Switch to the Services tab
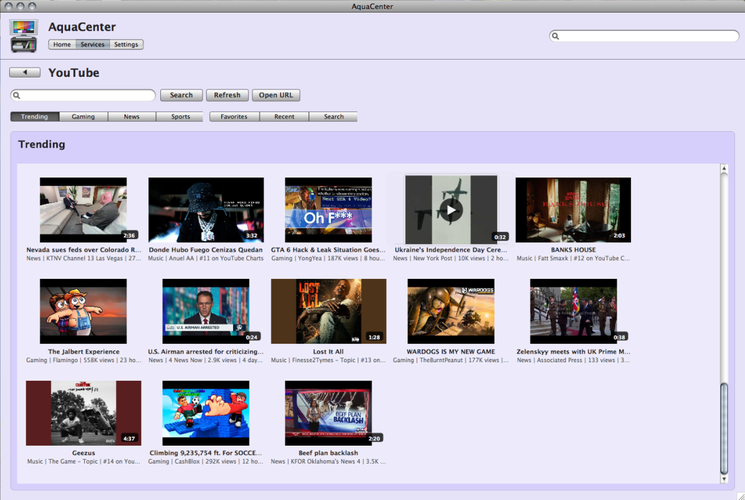745x500 pixels. [x=93, y=44]
